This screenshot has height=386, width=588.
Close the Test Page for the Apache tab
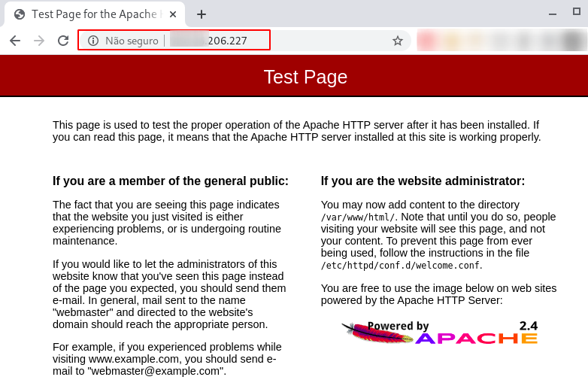coord(173,14)
